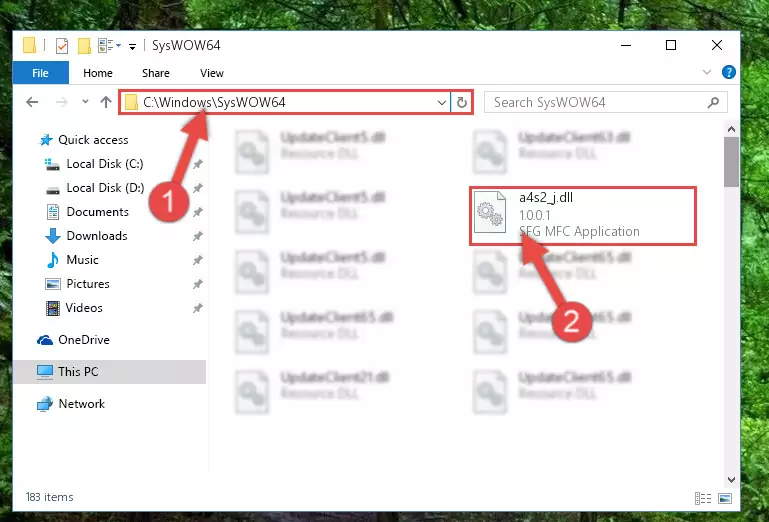
Task: Refresh the SysWOW64 folder
Action: (461, 103)
